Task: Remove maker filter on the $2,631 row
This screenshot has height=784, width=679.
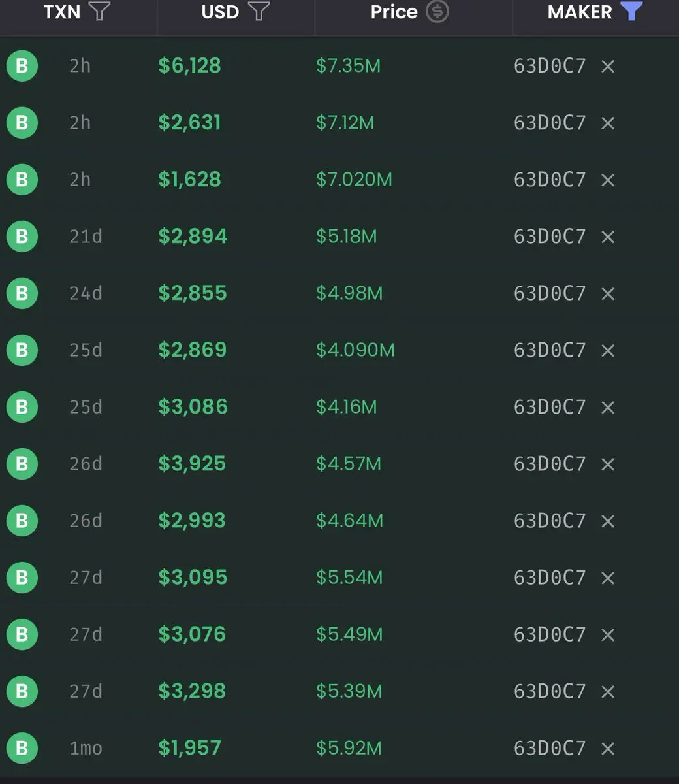Action: click(608, 123)
